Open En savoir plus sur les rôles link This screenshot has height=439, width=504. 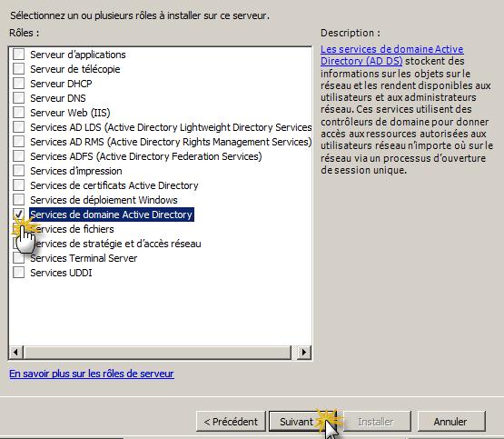(x=92, y=374)
